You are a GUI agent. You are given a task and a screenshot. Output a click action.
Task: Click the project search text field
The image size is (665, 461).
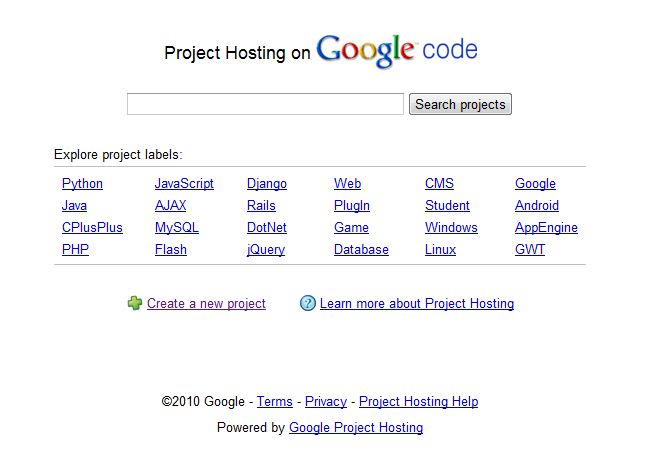click(x=265, y=104)
